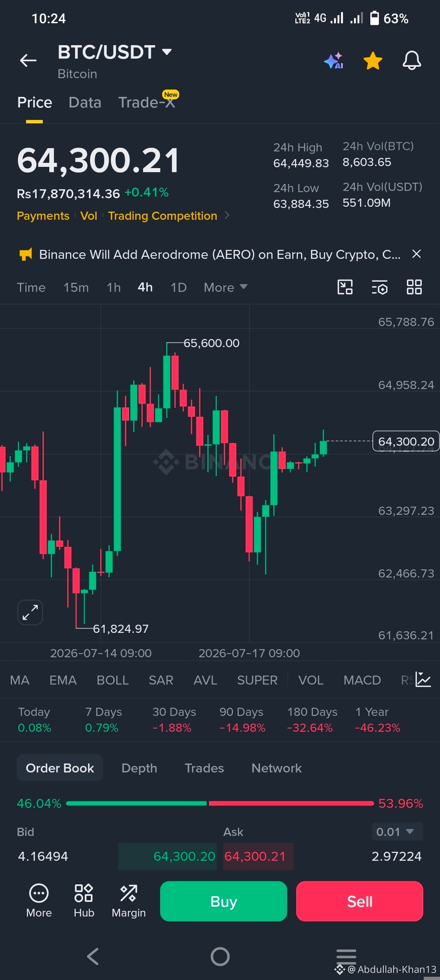Switch to the Trades tab
Screen dimensions: 440x980
(204, 768)
